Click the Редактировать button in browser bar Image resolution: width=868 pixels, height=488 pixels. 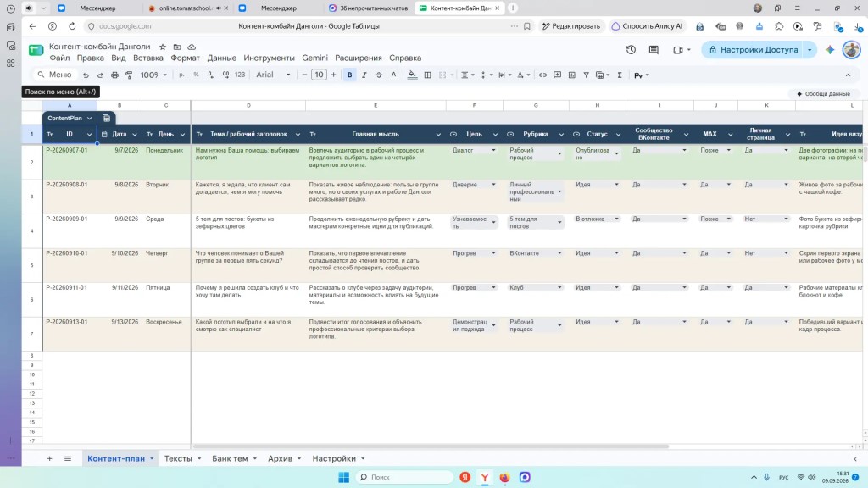[570, 26]
